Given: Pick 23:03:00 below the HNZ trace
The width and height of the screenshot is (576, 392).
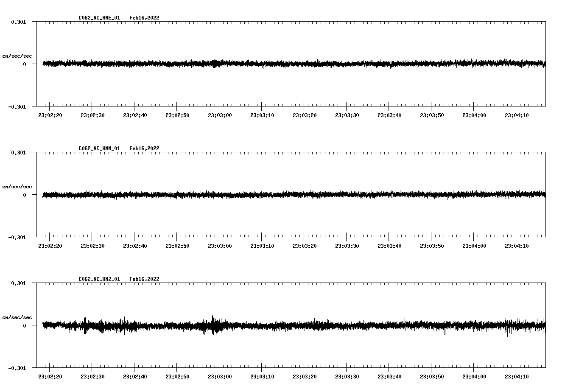Looking at the screenshot, I should pyautogui.click(x=220, y=376).
